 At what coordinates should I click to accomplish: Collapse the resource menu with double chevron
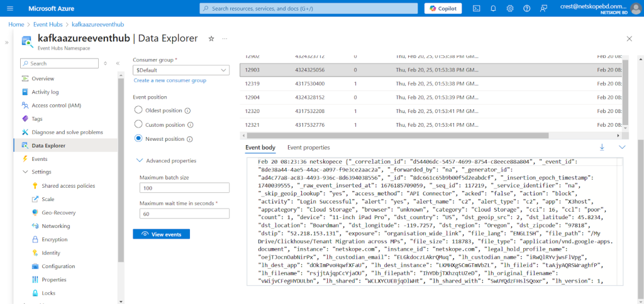coord(118,63)
